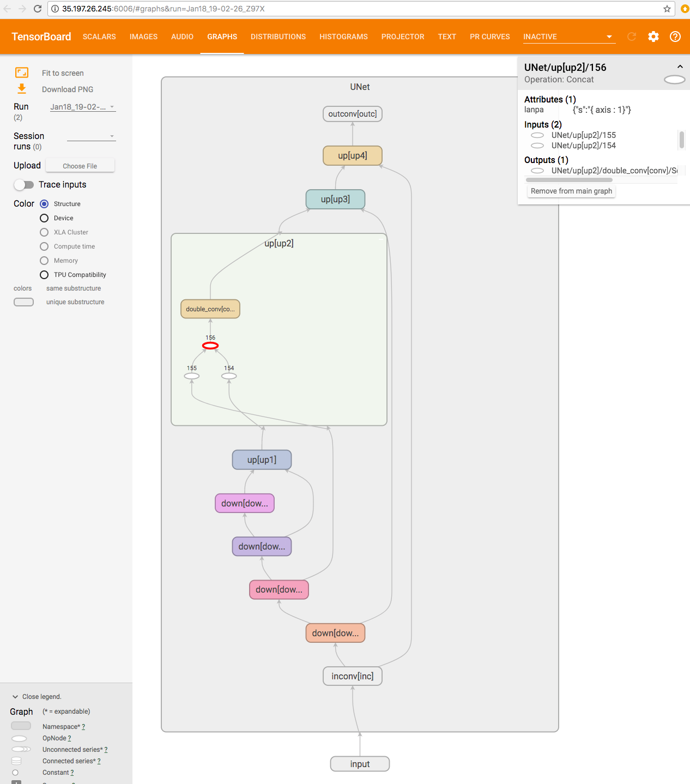This screenshot has height=784, width=690.
Task: Click the Download PNG arrow icon
Action: pyautogui.click(x=22, y=89)
